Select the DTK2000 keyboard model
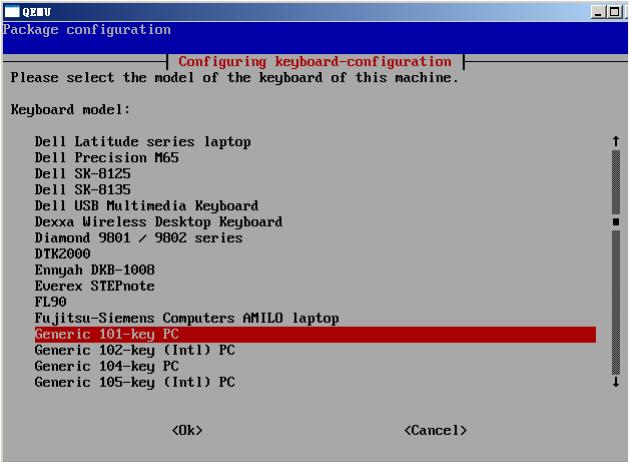 point(63,254)
